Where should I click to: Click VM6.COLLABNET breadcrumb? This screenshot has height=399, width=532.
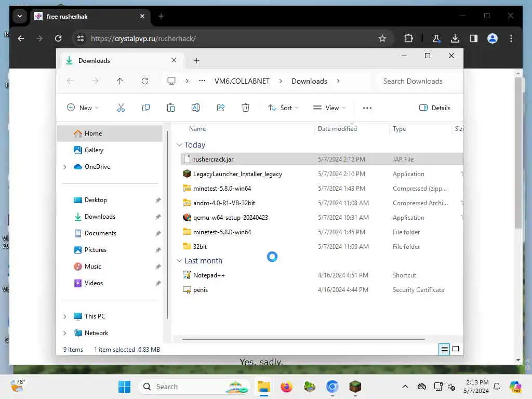[242, 81]
